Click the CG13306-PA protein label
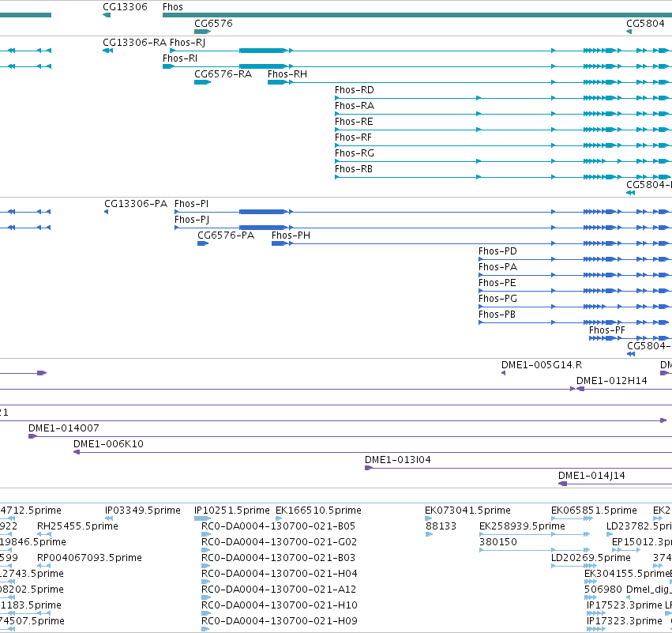Screen dimensions: 672x633 136,204
